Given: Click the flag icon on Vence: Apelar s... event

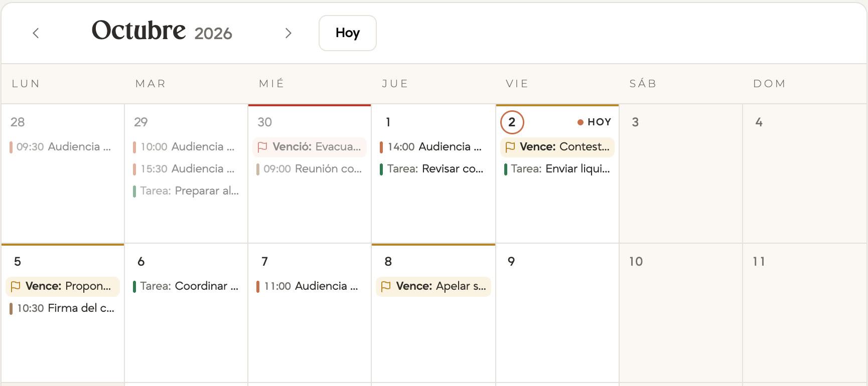Looking at the screenshot, I should (386, 286).
